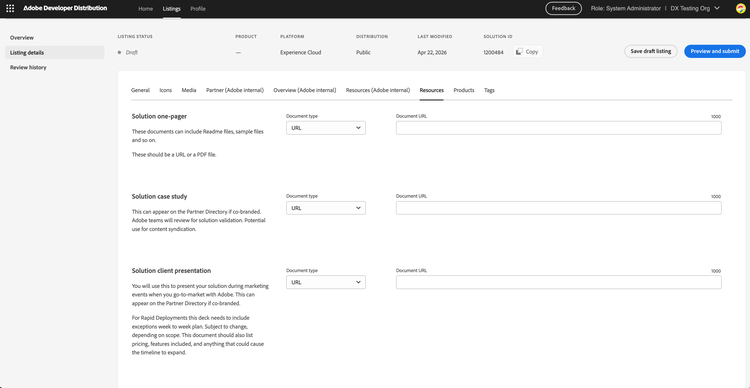Click the Adobe Developer Distribution logo text
Image resolution: width=750 pixels, height=388 pixels.
point(65,8)
